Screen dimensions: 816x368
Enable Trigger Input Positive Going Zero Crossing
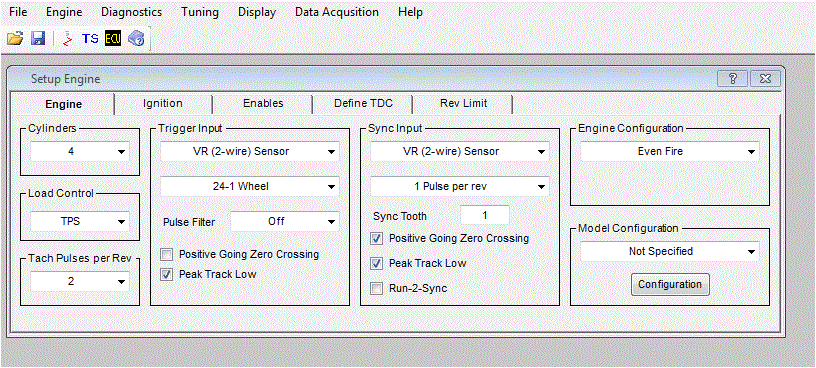click(167, 255)
